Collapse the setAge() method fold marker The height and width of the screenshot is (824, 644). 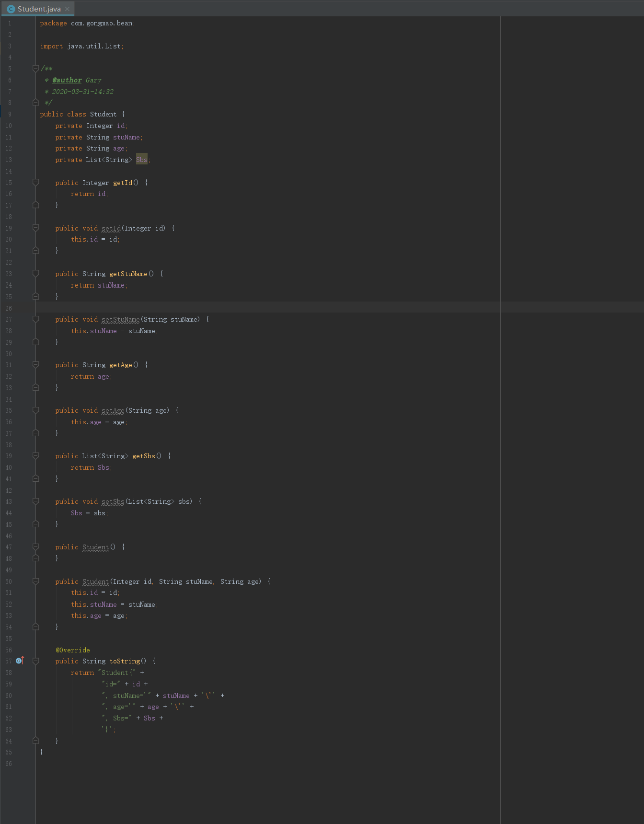(35, 410)
